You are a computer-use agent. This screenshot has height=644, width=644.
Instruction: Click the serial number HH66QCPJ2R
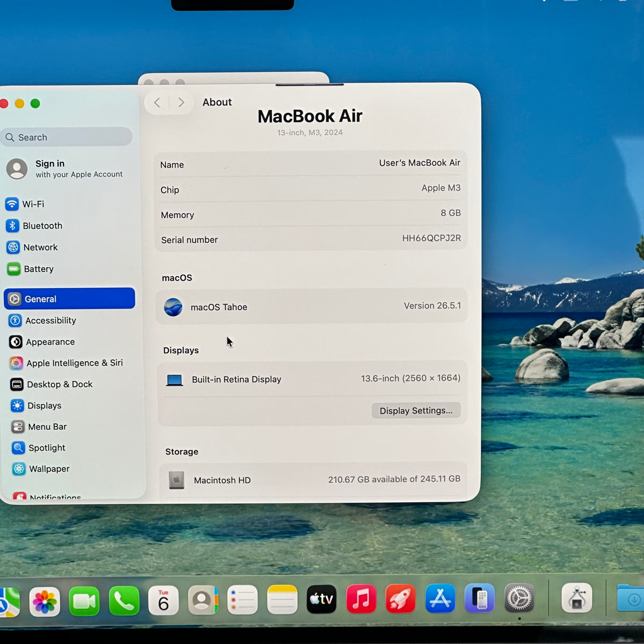point(431,238)
